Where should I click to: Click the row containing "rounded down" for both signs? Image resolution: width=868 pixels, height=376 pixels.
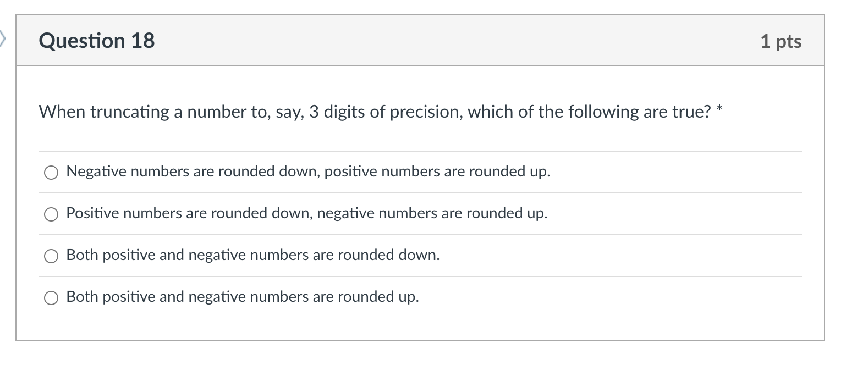[252, 255]
